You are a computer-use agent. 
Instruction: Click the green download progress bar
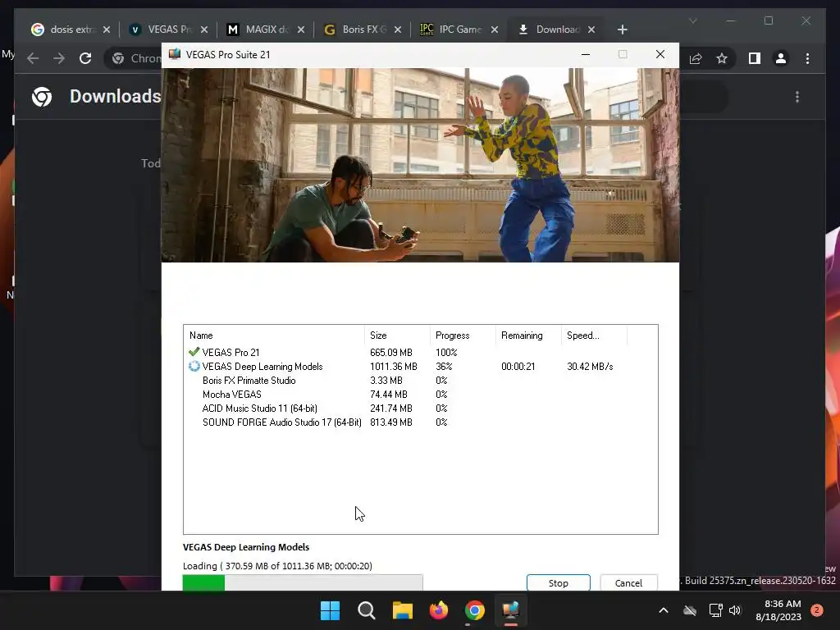tap(303, 583)
